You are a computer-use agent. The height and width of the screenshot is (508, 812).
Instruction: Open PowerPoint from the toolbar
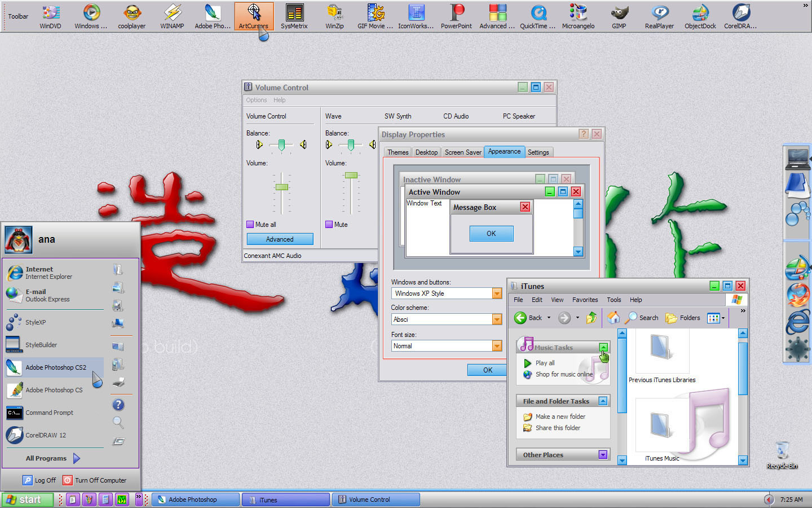456,16
